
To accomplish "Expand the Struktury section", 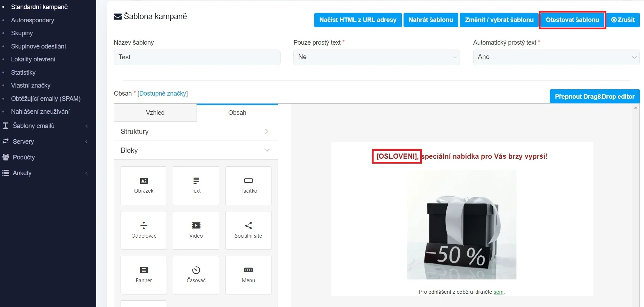I will pos(196,132).
